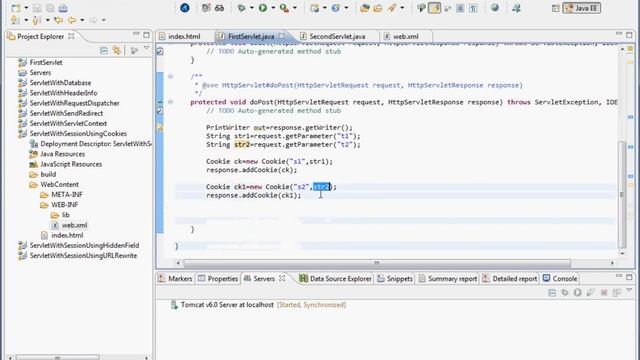Open the Properties tab
This screenshot has height=360, width=640.
pyautogui.click(x=218, y=279)
